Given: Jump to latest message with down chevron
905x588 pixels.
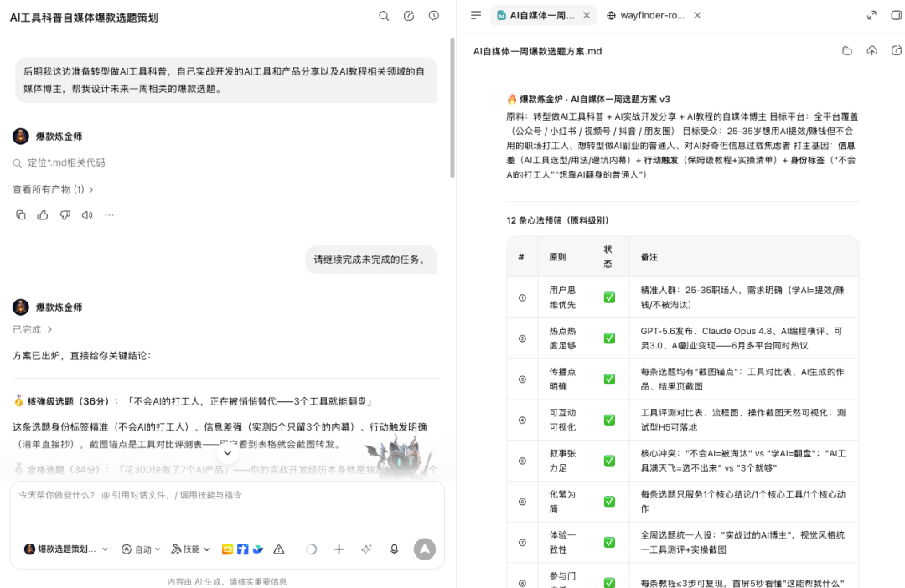Looking at the screenshot, I should [x=227, y=453].
